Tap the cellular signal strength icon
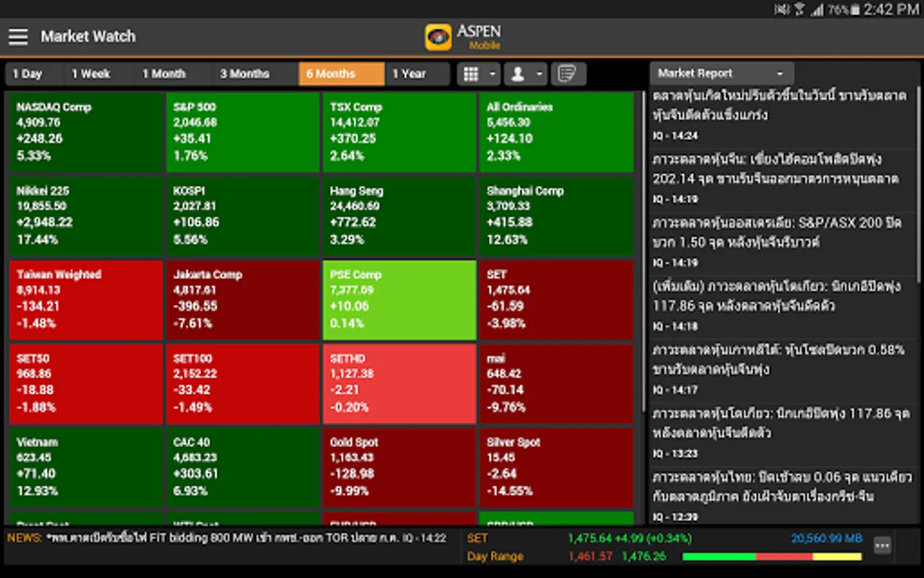 coord(817,9)
